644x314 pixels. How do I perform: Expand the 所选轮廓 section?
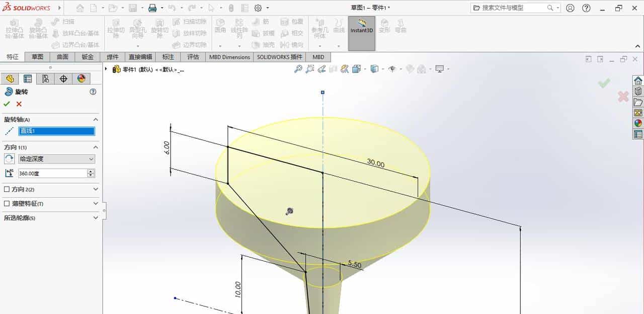tap(96, 216)
